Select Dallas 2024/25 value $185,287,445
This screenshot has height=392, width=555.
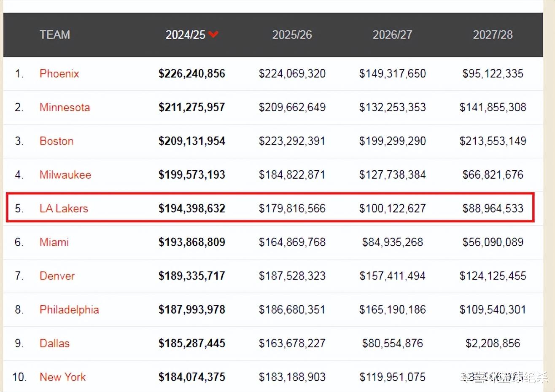(192, 343)
